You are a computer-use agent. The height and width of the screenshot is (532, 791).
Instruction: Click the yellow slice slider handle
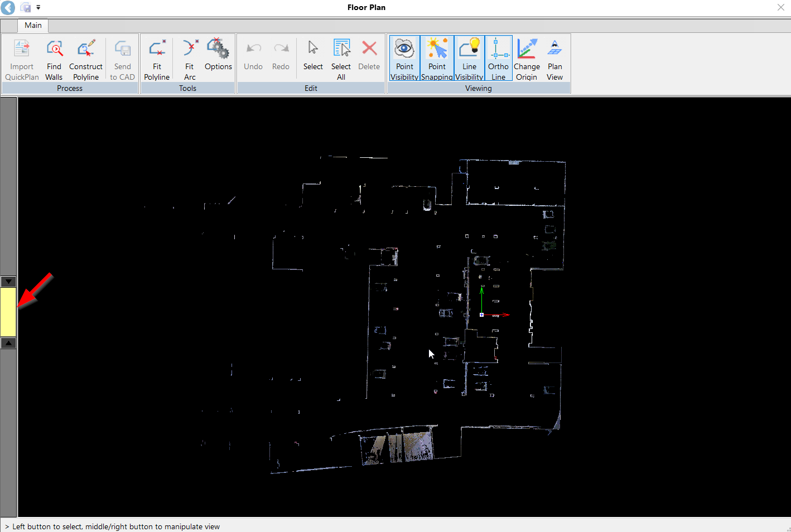tap(8, 312)
